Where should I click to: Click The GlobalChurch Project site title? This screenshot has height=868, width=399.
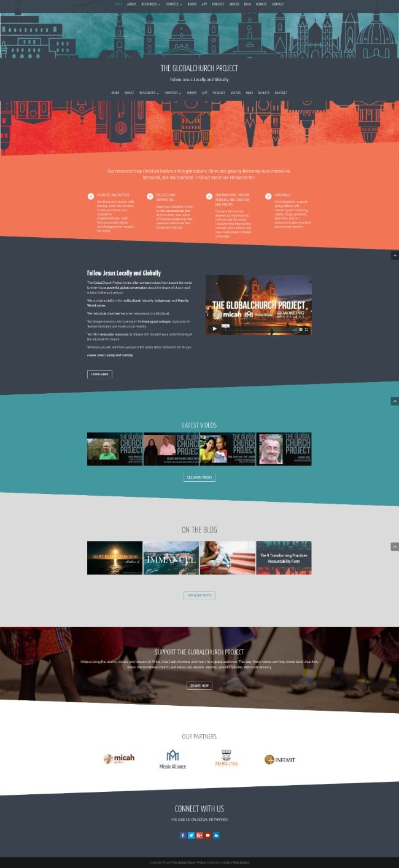[x=199, y=68]
